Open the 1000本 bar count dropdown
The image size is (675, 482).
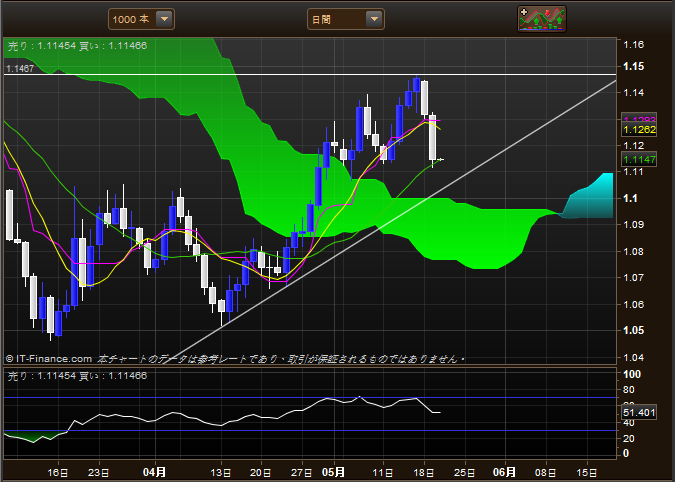[141, 19]
